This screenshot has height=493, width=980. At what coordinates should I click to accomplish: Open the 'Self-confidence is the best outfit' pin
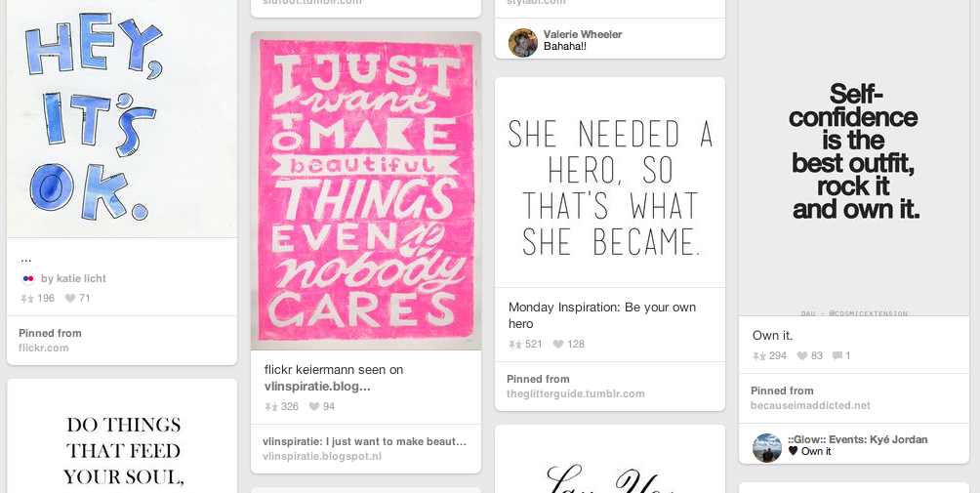[x=854, y=158]
